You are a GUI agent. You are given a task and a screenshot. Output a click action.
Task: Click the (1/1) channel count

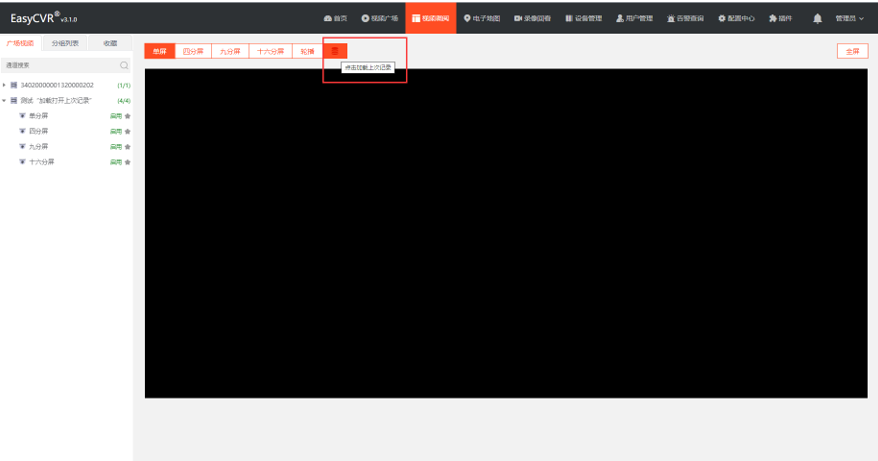(x=124, y=85)
